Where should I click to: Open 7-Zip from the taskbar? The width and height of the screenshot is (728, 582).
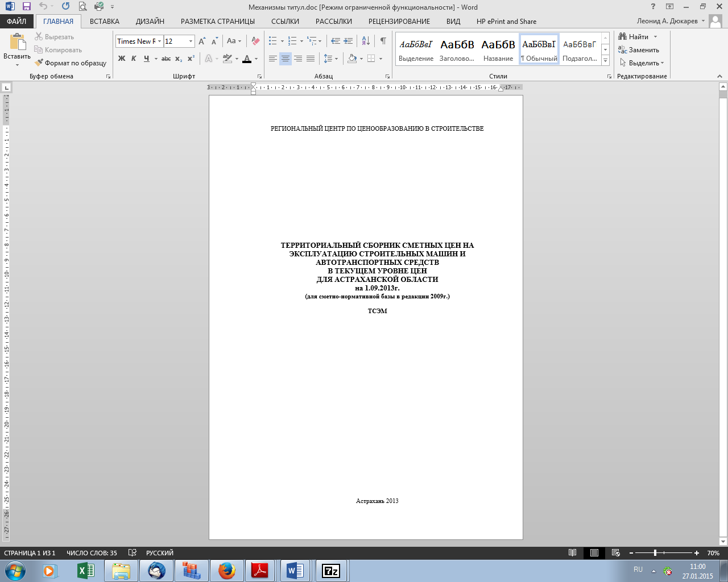[330, 571]
